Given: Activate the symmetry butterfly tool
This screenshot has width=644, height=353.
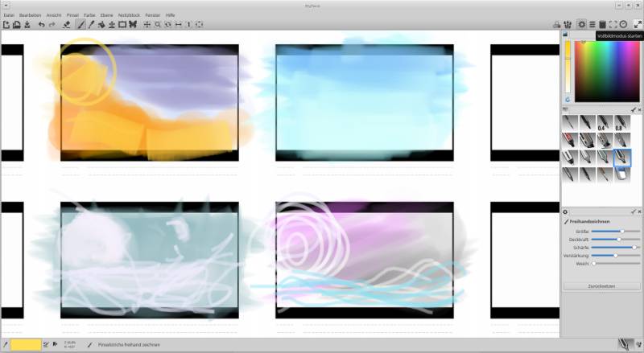Looking at the screenshot, I should coord(133,25).
